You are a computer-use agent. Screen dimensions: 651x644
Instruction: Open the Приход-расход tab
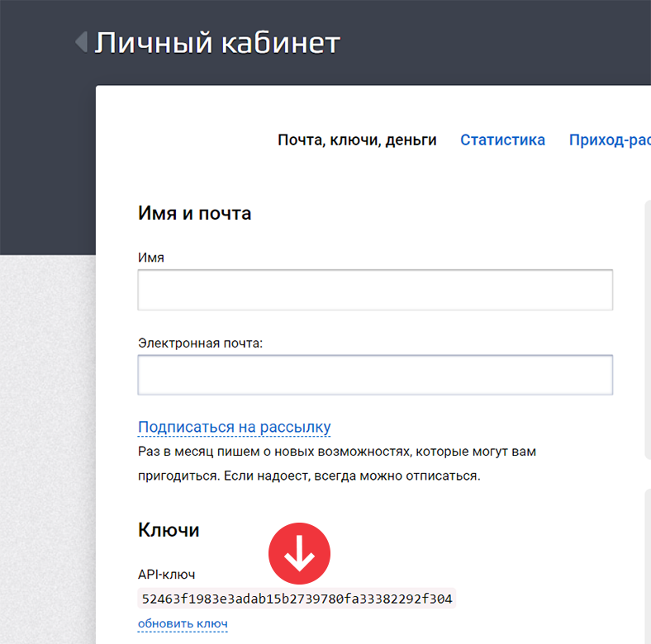pyautogui.click(x=610, y=140)
